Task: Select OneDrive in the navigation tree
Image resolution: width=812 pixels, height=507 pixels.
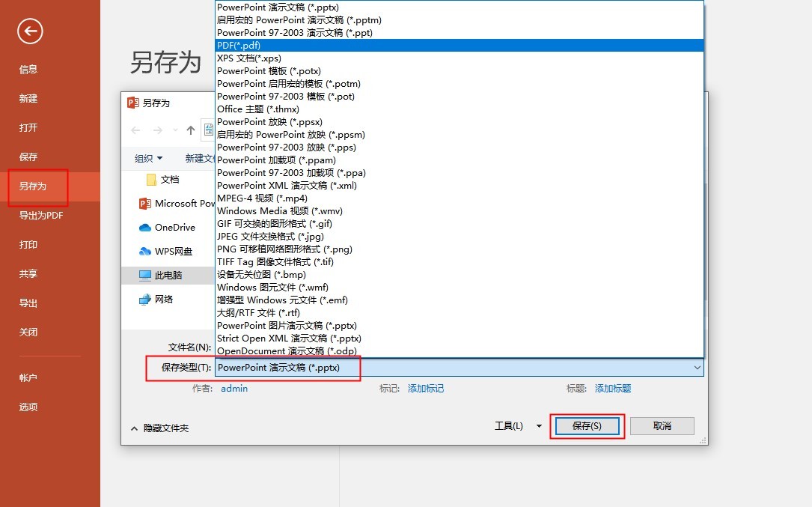Action: [167, 228]
